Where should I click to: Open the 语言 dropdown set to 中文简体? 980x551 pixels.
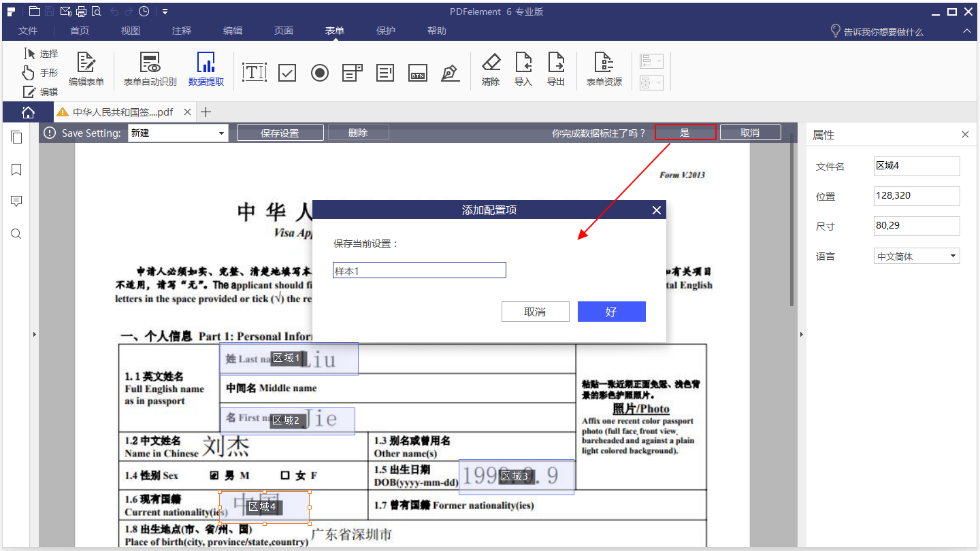coord(917,256)
